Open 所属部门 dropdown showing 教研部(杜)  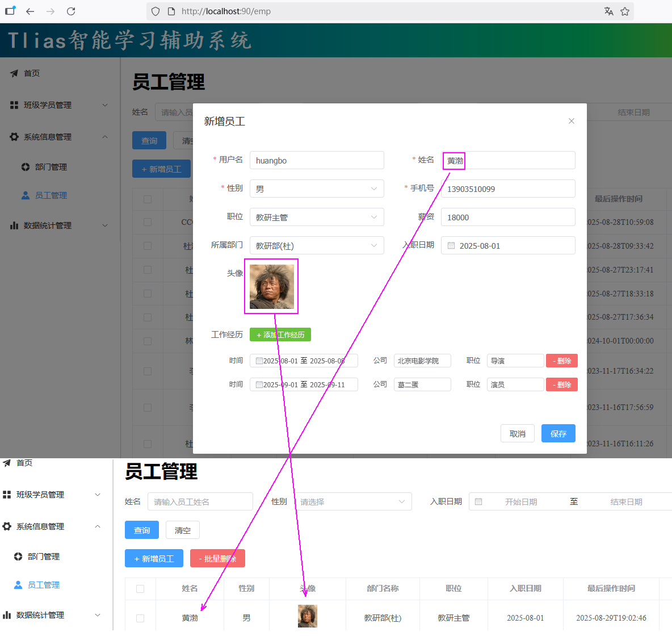pos(317,246)
